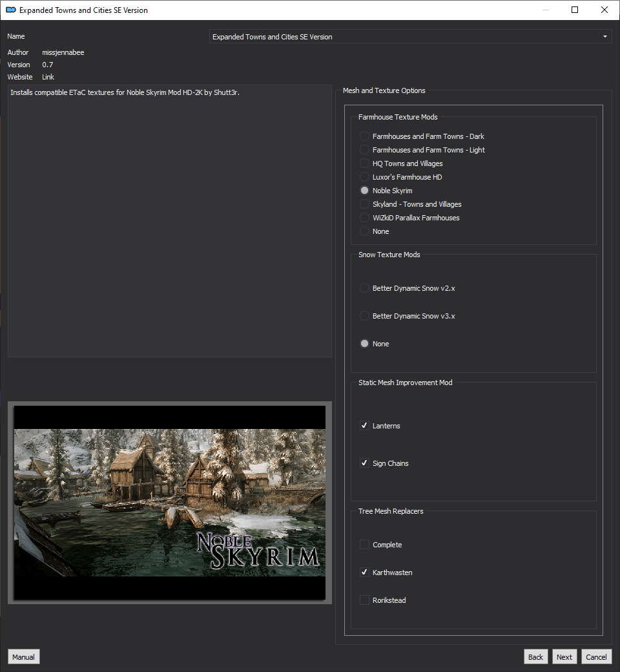
Task: Click the Static Mesh Improvement Mod title
Action: 406,383
